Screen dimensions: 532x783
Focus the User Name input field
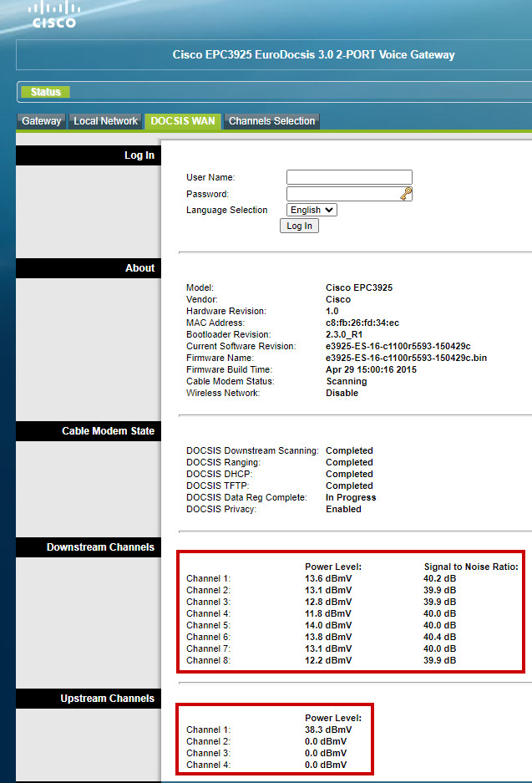click(x=349, y=177)
